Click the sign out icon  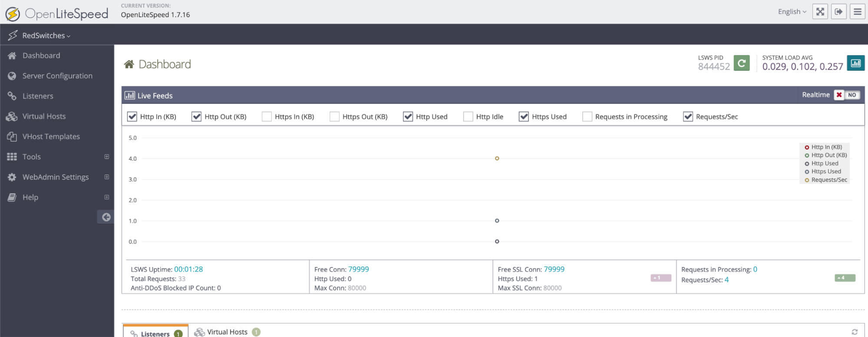tap(838, 12)
